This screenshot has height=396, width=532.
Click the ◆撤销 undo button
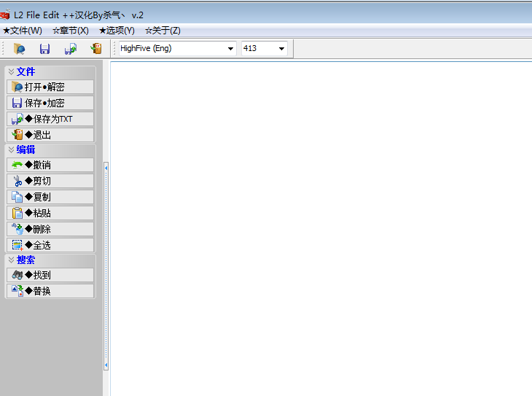click(50, 165)
